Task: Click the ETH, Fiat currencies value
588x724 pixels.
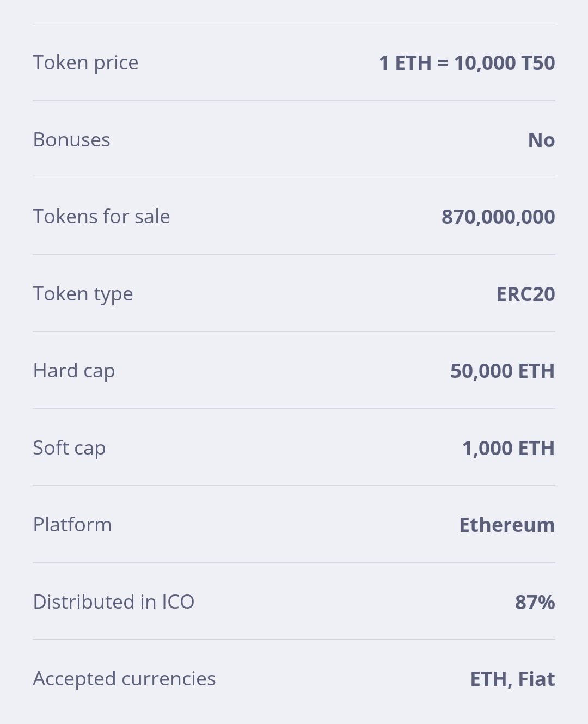Action: (513, 679)
